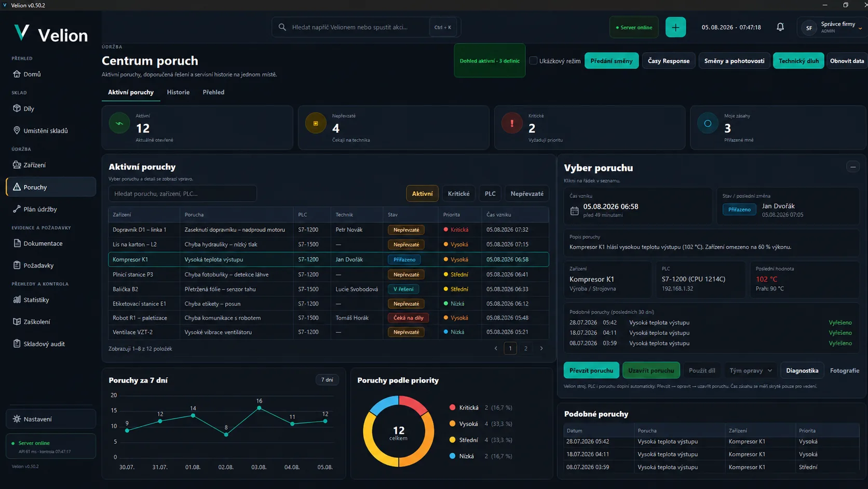
Task: Open the Zařízení equipment icon
Action: click(x=17, y=165)
